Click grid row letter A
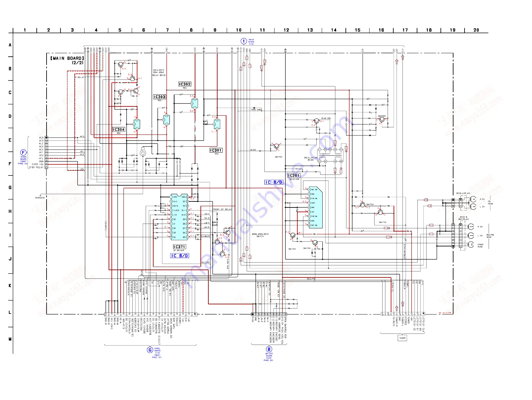Viewport: 532px width, 400px height. point(10,45)
